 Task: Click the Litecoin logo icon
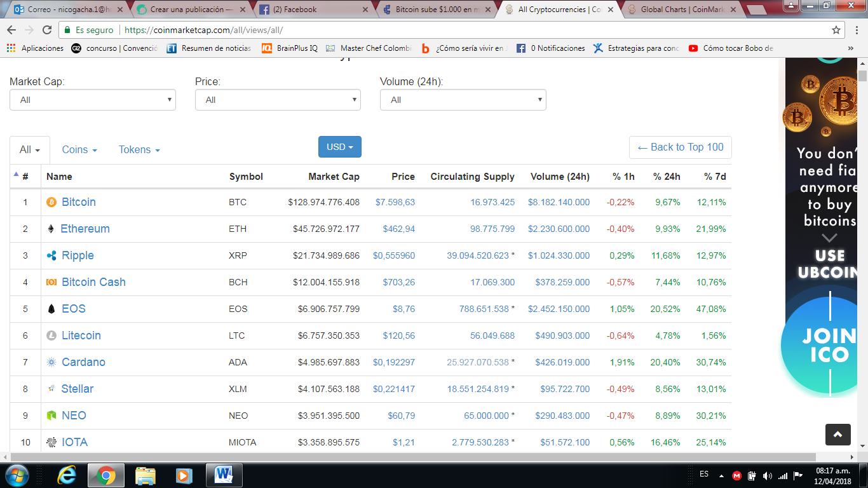pos(51,335)
